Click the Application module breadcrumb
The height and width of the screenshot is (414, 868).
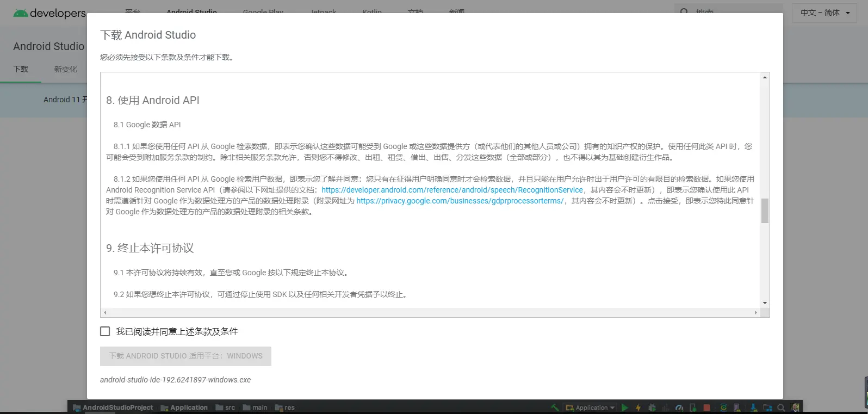184,407
